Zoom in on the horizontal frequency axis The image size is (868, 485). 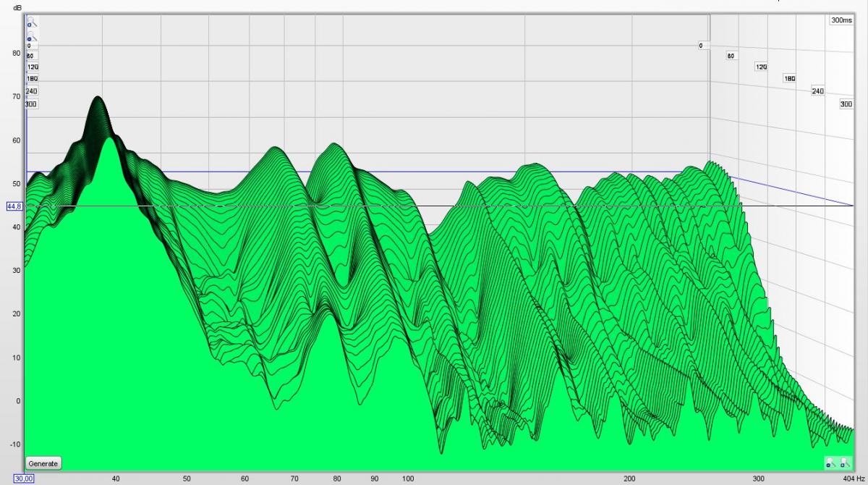coord(845,463)
